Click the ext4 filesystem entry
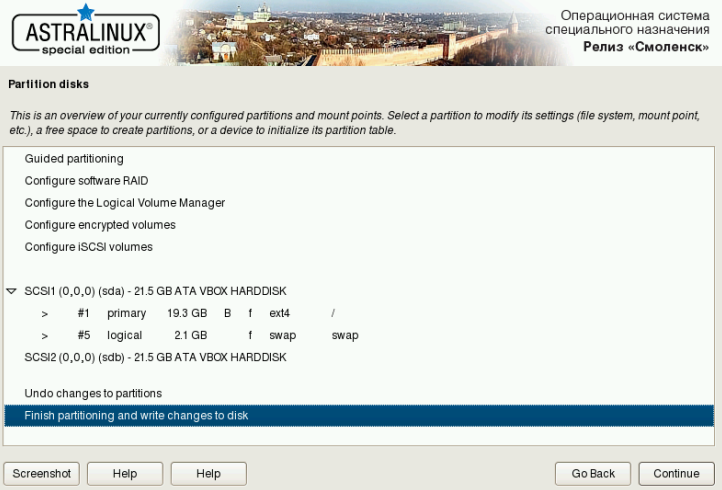The height and width of the screenshot is (490, 722). click(279, 313)
